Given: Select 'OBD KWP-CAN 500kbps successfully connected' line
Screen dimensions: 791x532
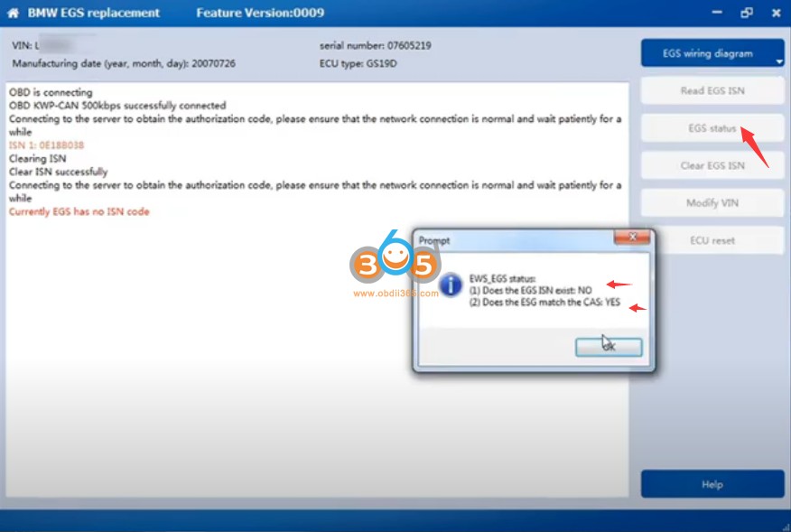Looking at the screenshot, I should pyautogui.click(x=117, y=106).
